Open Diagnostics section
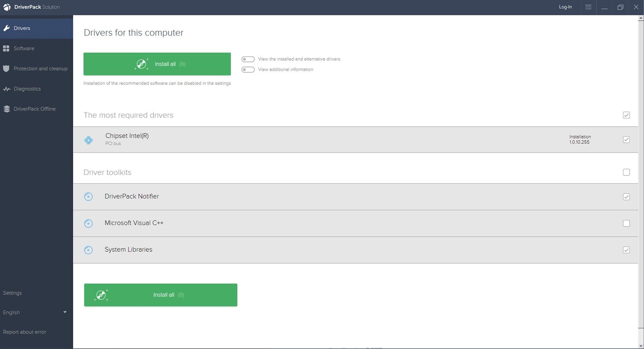The image size is (644, 349). tap(36, 89)
